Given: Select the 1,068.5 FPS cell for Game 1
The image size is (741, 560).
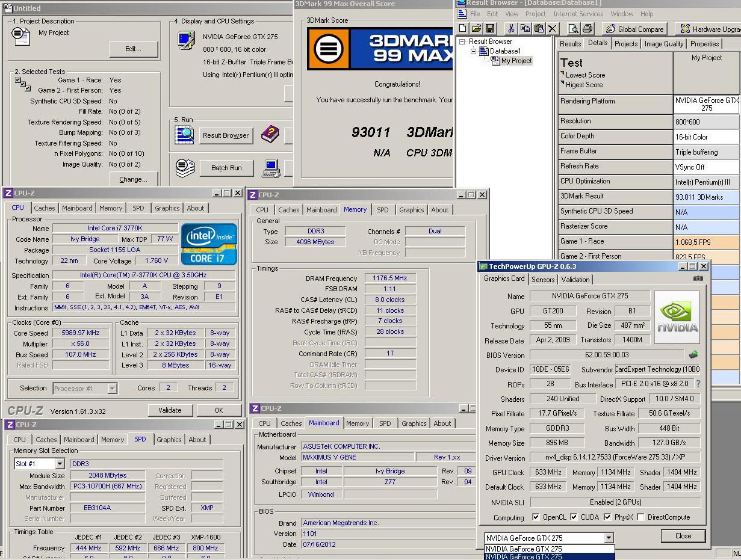Looking at the screenshot, I should (706, 242).
